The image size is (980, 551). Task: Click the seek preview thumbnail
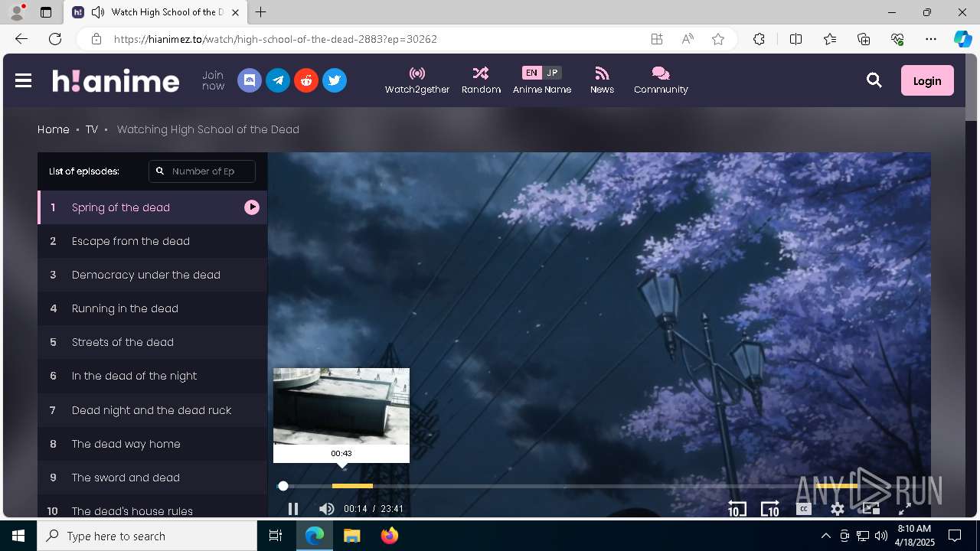341,406
